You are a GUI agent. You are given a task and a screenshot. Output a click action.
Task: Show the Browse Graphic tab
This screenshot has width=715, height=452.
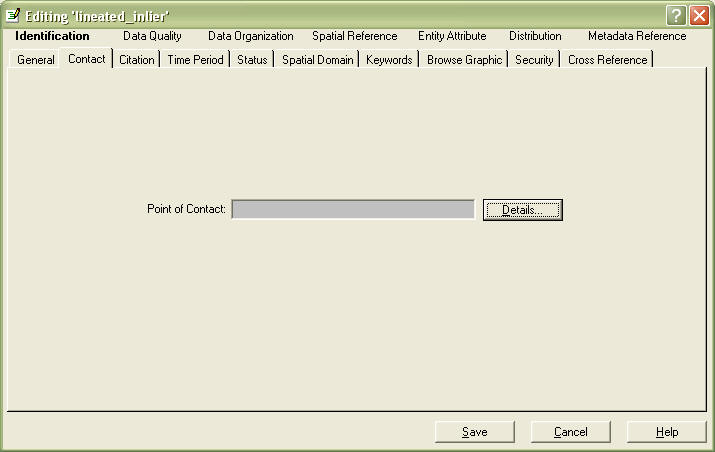click(x=464, y=60)
